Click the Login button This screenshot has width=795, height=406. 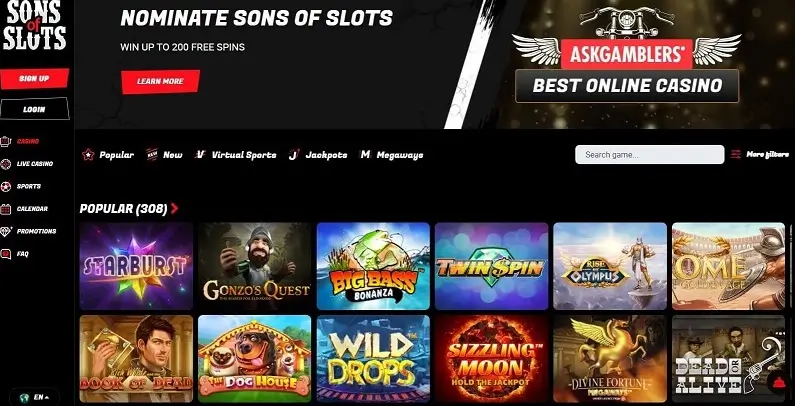coord(34,109)
